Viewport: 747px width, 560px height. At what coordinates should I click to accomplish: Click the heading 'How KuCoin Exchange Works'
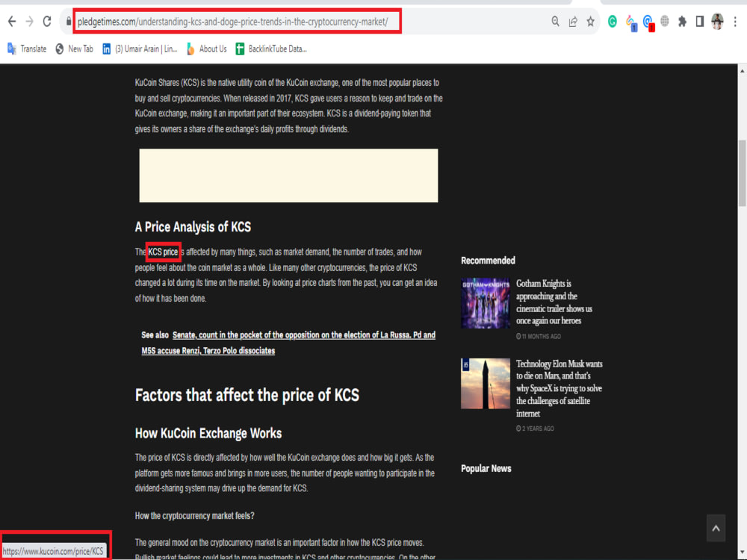click(208, 433)
